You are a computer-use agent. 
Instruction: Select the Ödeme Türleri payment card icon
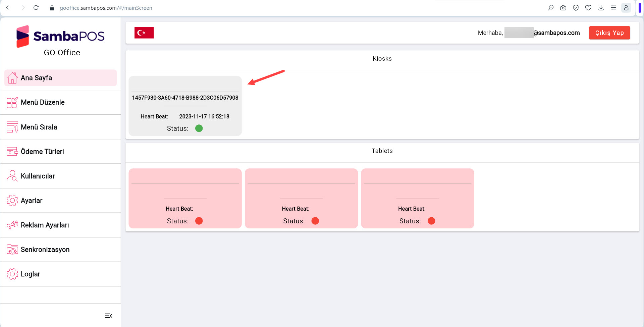12,151
